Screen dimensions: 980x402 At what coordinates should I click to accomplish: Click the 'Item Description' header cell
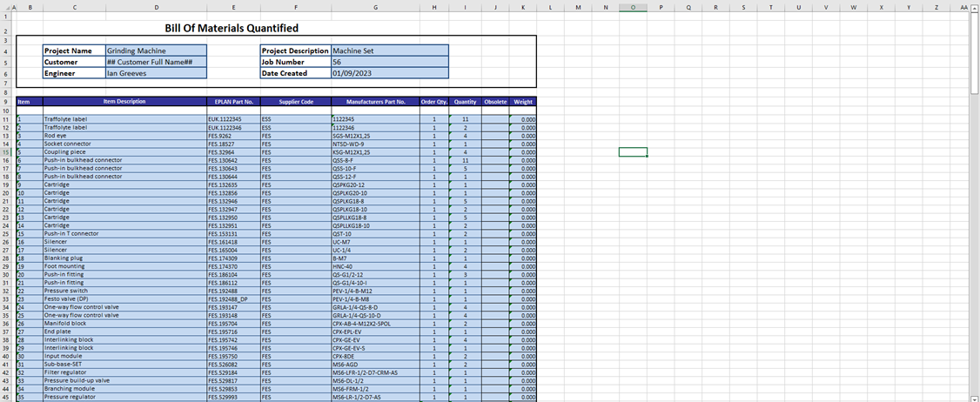point(124,102)
